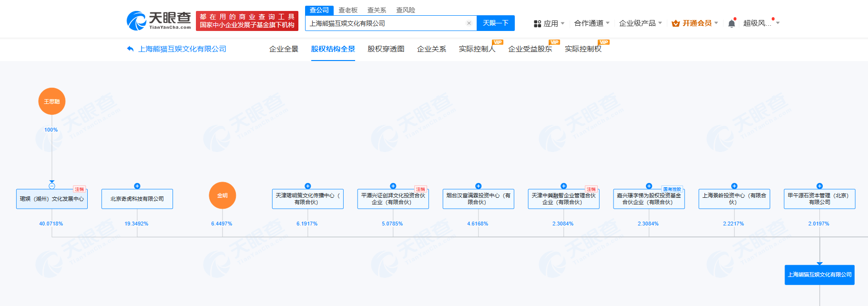This screenshot has width=868, height=306.
Task: Click the 40.0718% share percentage
Action: (51, 224)
